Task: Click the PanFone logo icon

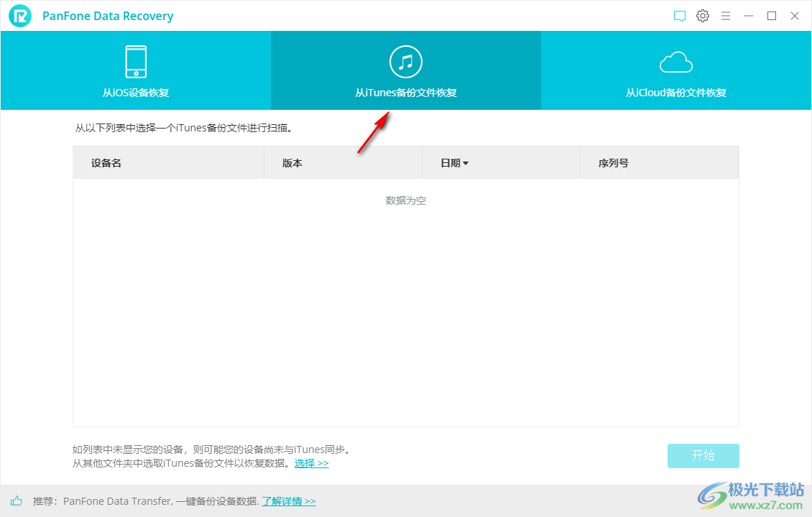Action: [20, 16]
